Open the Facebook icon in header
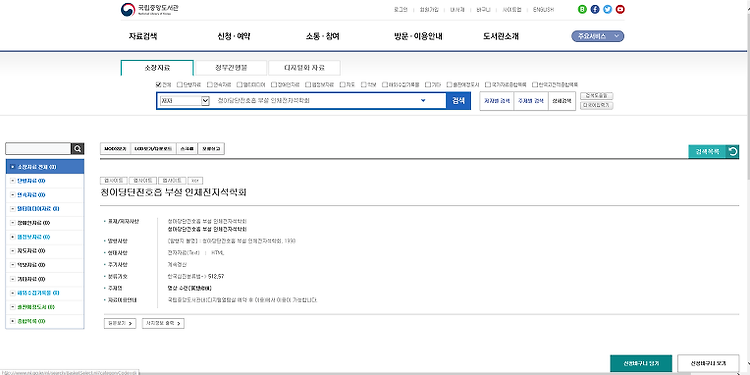Viewport: 750px width, 375px height. (595, 9)
